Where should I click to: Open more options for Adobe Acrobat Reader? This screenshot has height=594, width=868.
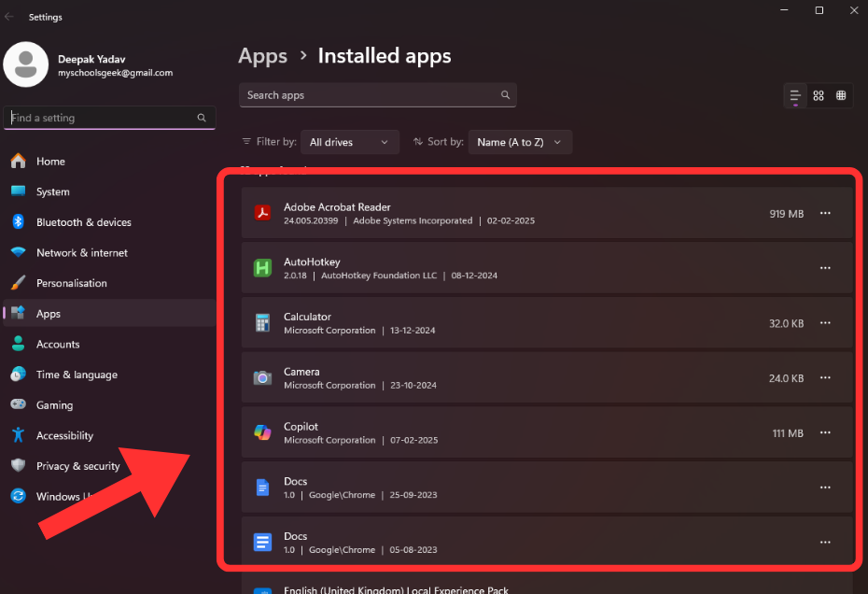tap(825, 213)
